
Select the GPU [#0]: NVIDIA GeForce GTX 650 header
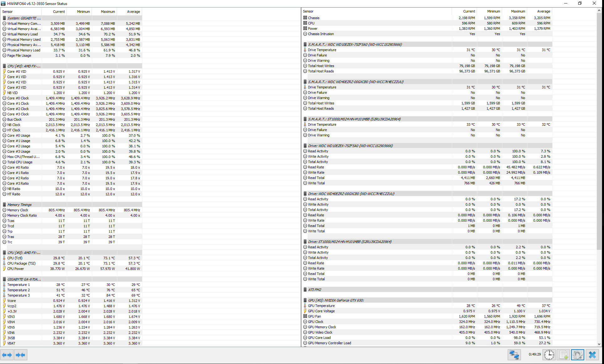coord(336,300)
